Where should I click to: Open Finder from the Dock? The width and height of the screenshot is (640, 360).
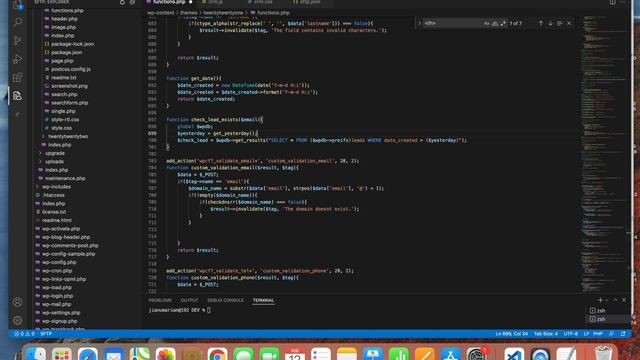coord(36,354)
